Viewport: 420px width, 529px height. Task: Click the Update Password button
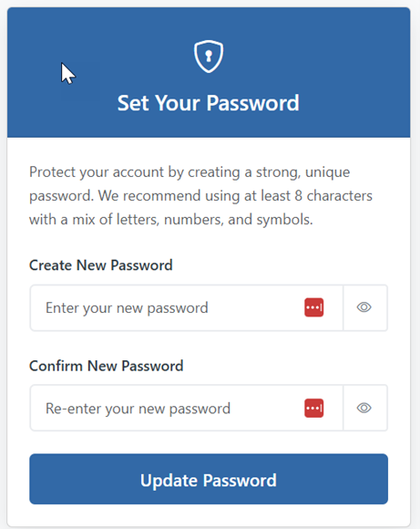tap(209, 479)
